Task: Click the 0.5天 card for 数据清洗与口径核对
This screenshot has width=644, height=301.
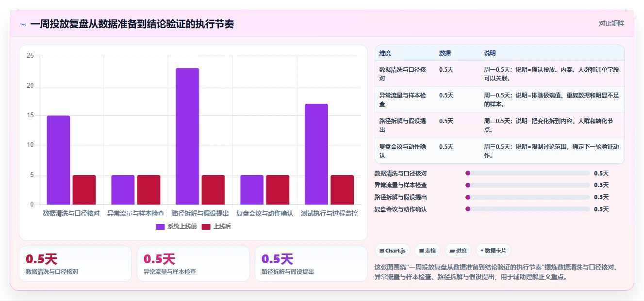Action: [x=75, y=264]
